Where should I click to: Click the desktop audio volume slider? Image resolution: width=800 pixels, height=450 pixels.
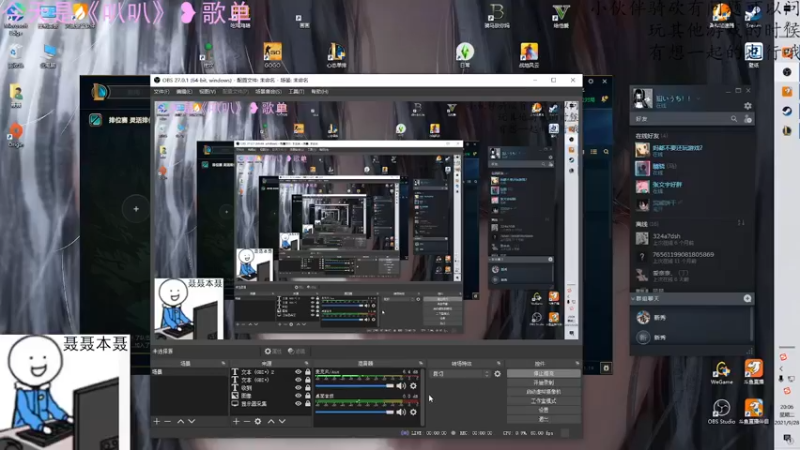355,412
